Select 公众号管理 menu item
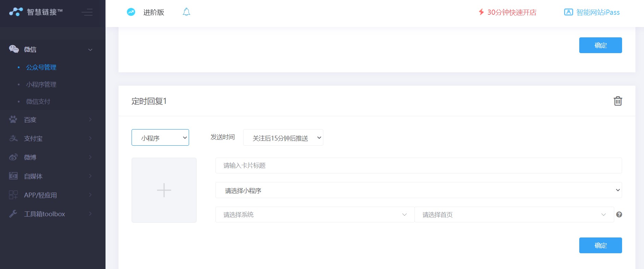Image resolution: width=644 pixels, height=269 pixels. [41, 67]
